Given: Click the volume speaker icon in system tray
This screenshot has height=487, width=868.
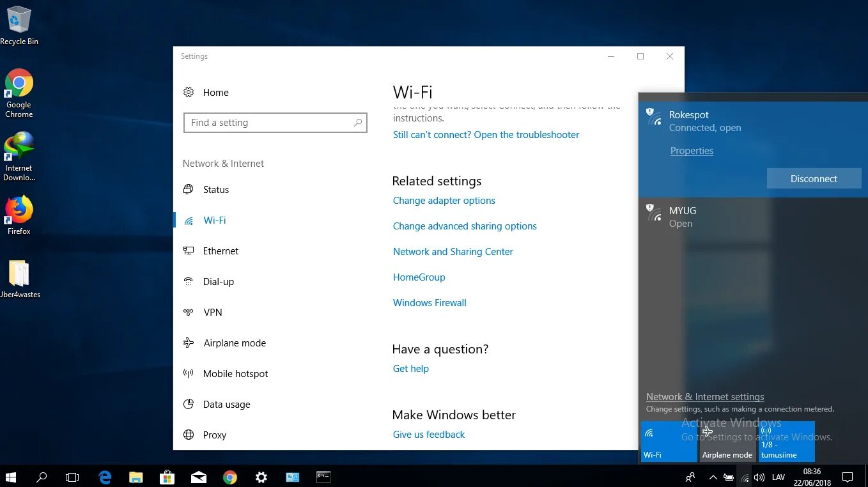Looking at the screenshot, I should click(x=759, y=477).
